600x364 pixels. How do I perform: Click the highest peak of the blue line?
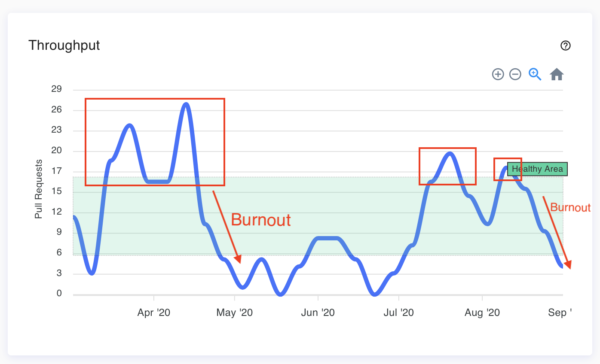(186, 104)
